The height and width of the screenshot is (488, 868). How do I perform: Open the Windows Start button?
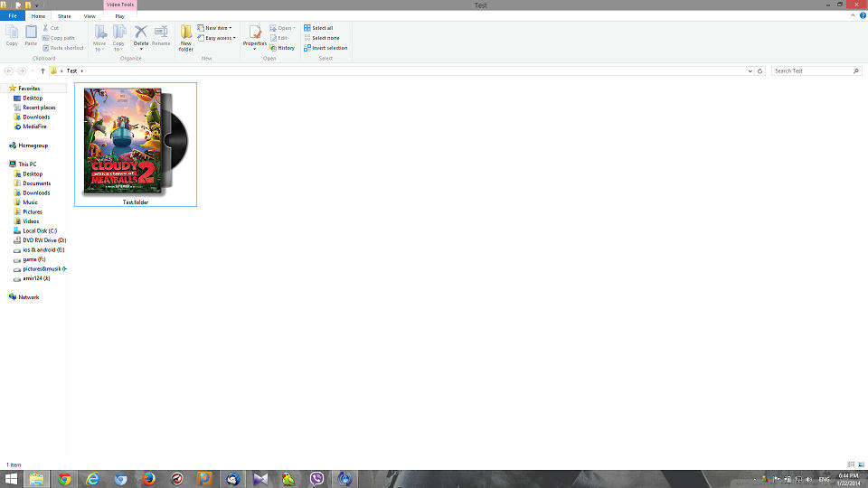11,479
